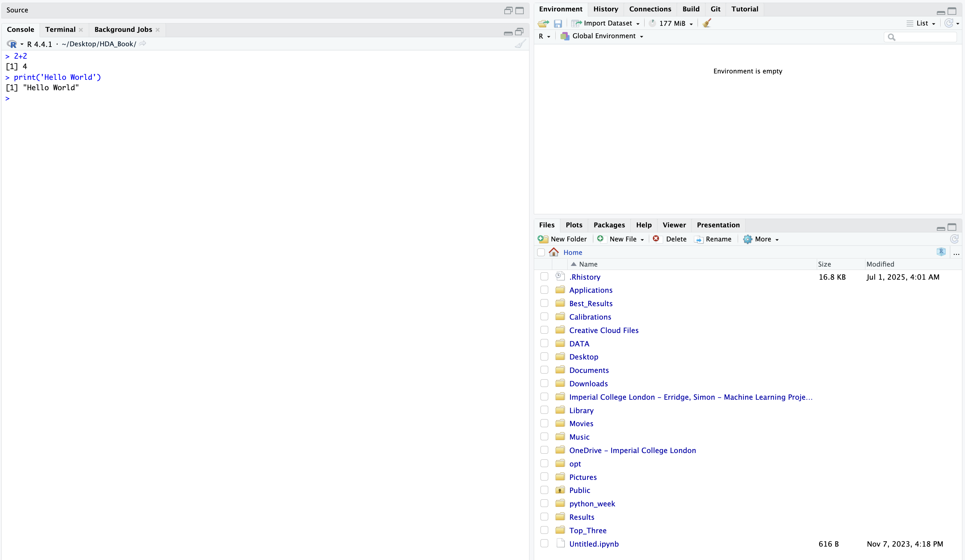Click the R project directory cube icon
This screenshot has height=560, width=965.
point(941,251)
